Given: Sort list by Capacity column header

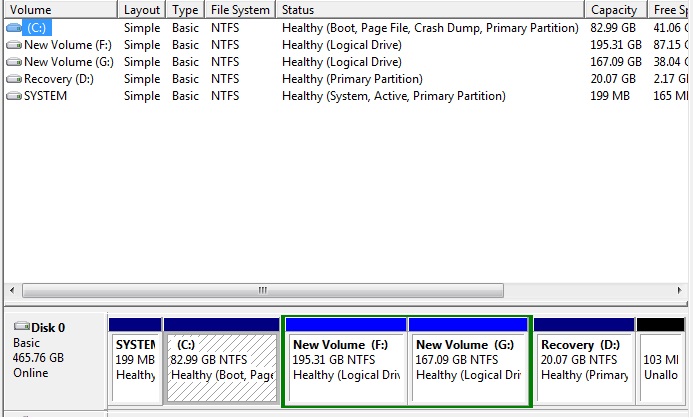Looking at the screenshot, I should (614, 9).
